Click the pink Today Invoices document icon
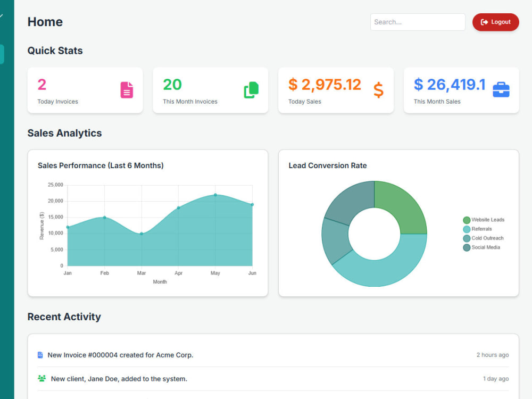 coord(127,90)
